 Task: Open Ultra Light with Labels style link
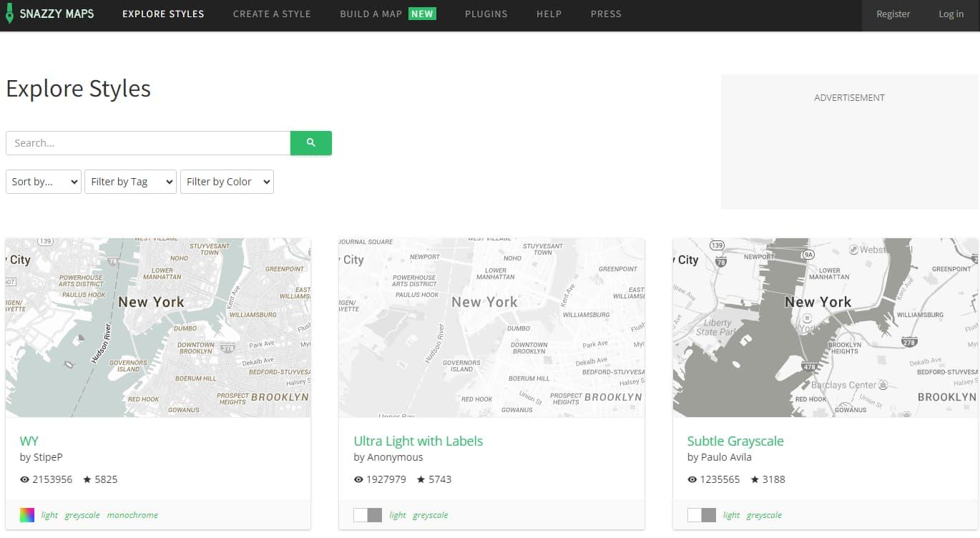click(418, 441)
